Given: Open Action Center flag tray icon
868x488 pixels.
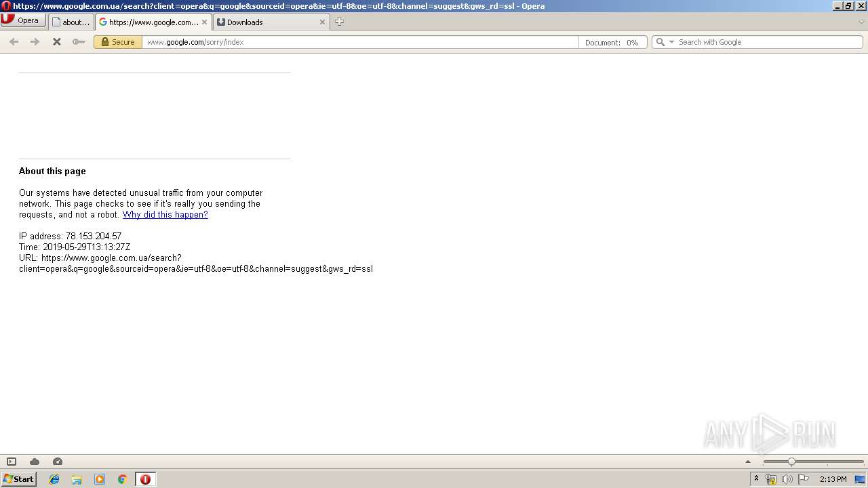Looking at the screenshot, I should [x=804, y=479].
